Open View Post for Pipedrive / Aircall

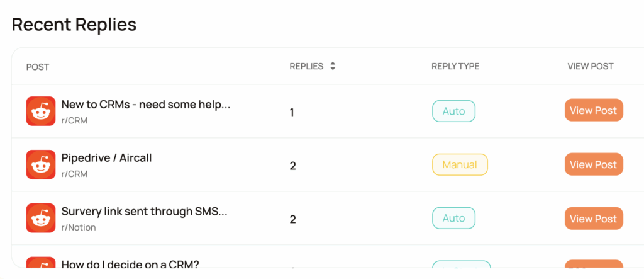594,164
